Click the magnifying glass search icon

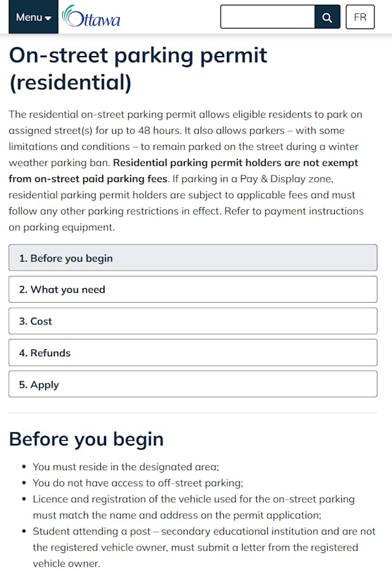pyautogui.click(x=327, y=17)
